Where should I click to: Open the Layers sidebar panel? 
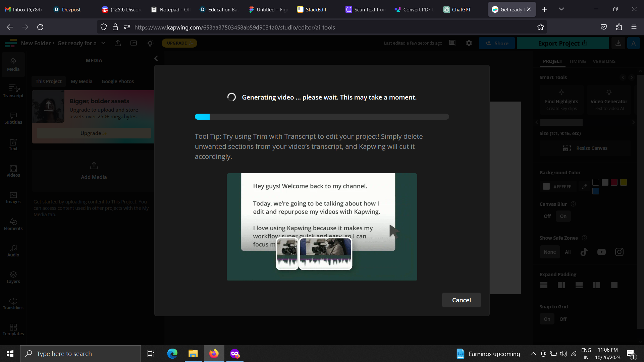(13, 277)
